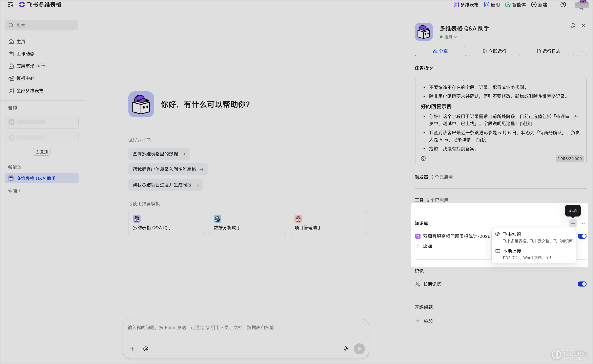593x364 pixels.
Task: Open 工作动态 in the sidebar
Action: click(x=42, y=54)
